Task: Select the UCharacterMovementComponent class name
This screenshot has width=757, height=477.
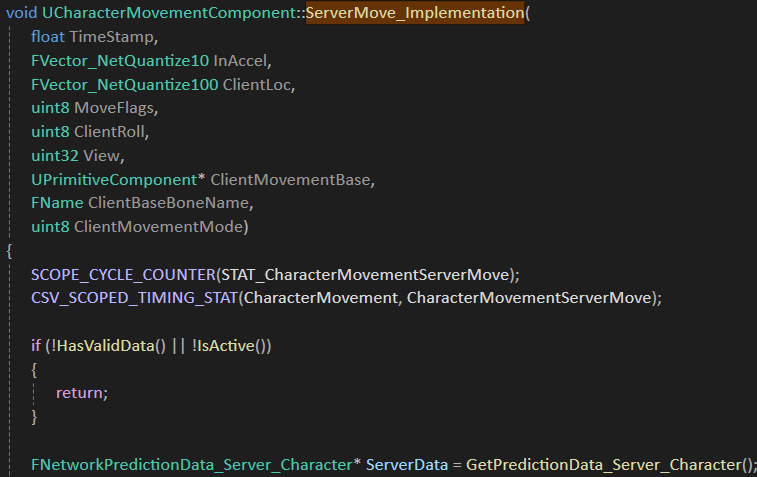Action: [x=168, y=13]
